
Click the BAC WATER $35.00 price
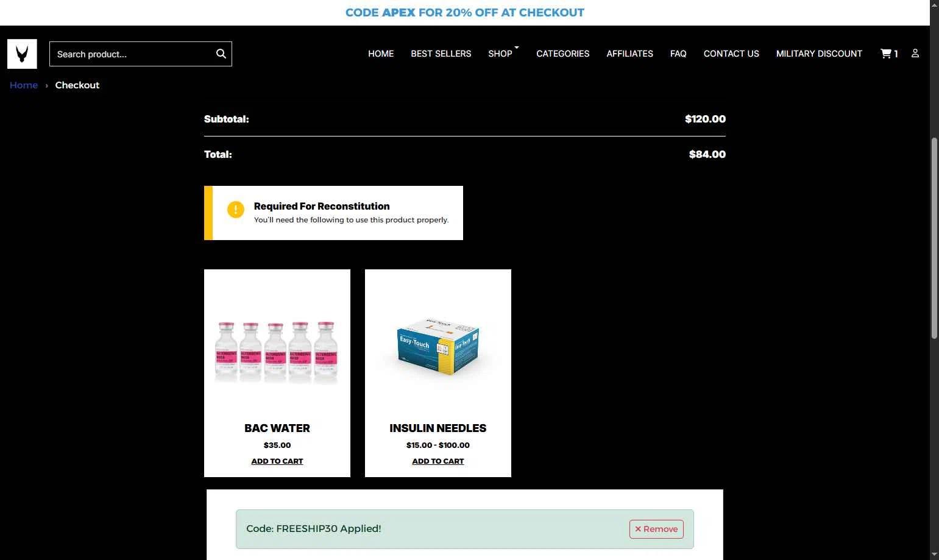click(277, 445)
